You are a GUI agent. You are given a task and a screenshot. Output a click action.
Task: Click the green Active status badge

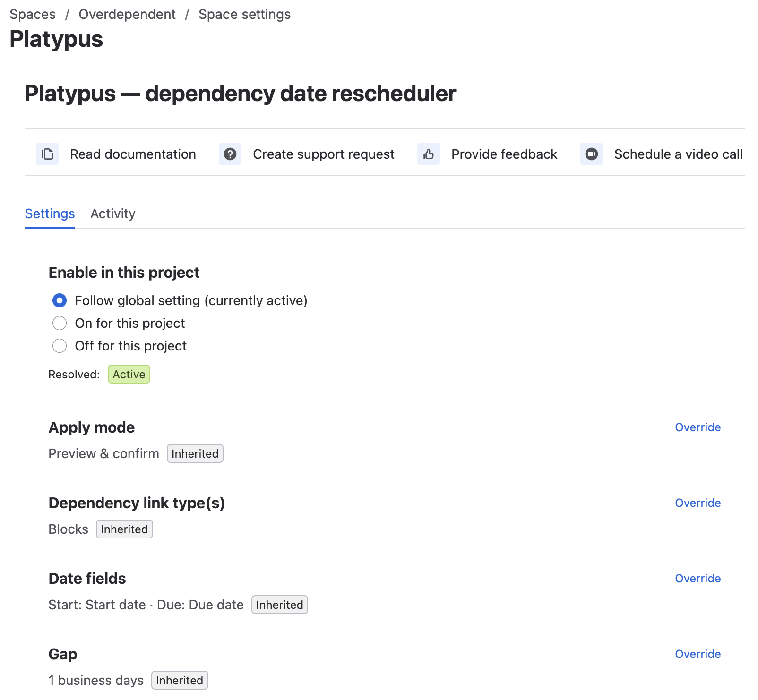(x=129, y=374)
